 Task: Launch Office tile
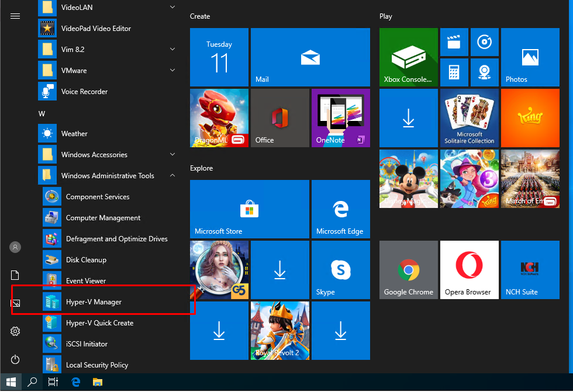[280, 118]
